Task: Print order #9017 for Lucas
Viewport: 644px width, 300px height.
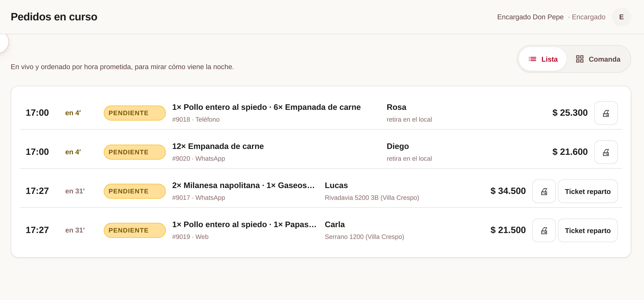Action: (x=544, y=191)
